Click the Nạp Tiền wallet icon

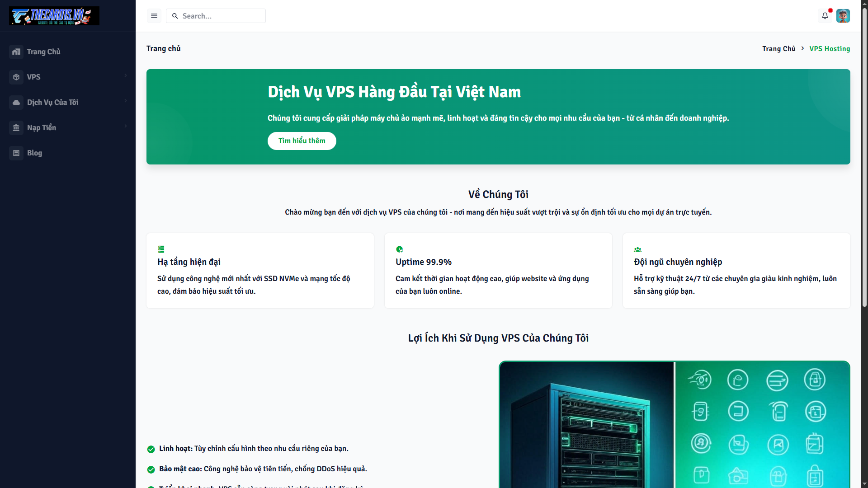click(x=16, y=127)
